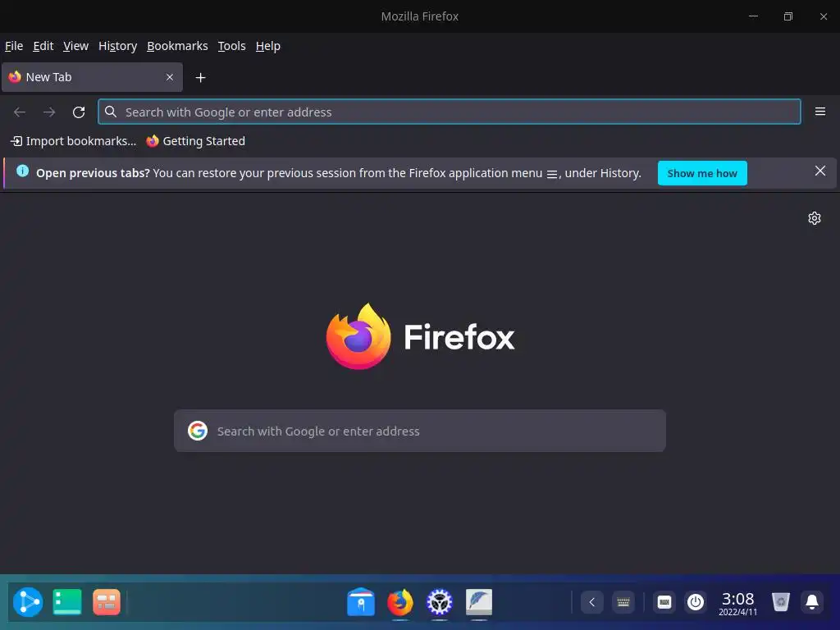Go forward using the forward arrow
Screen dimensions: 840x630
click(x=49, y=112)
